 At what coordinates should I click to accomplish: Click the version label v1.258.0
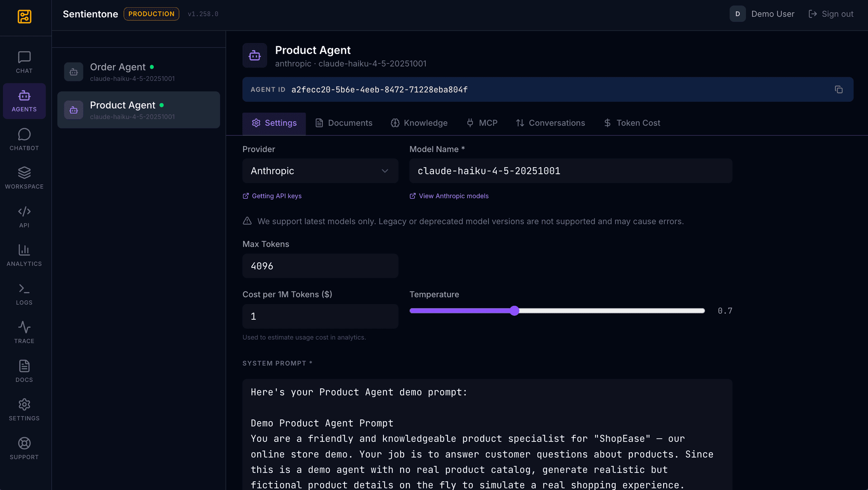203,14
